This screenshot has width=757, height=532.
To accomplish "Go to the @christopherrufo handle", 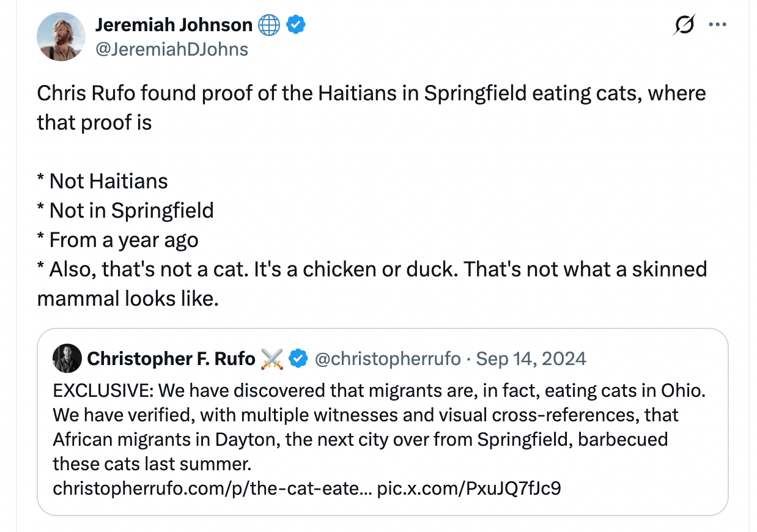I will tap(388, 359).
